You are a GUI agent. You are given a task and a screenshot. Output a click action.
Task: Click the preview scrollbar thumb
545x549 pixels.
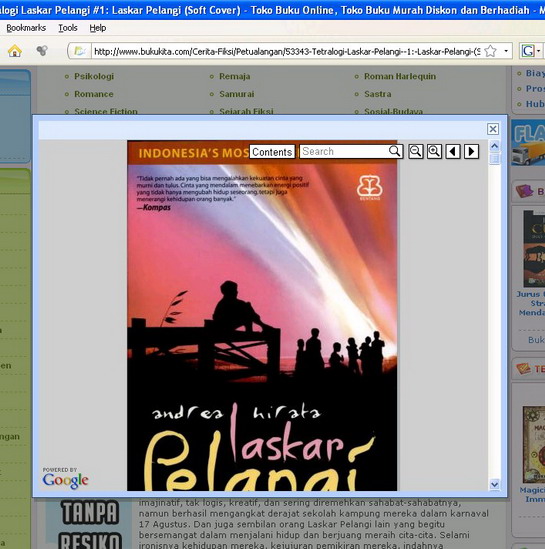click(495, 159)
